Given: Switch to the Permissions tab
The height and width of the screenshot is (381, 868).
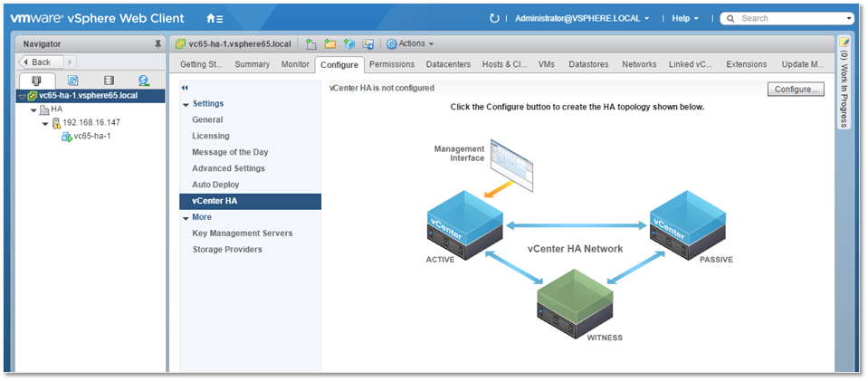Looking at the screenshot, I should (x=392, y=64).
